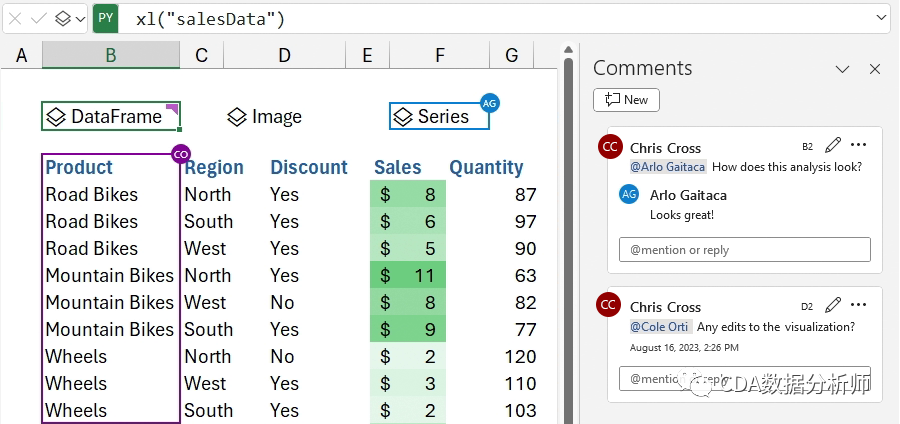Image resolution: width=900 pixels, height=424 pixels.
Task: Click the AG collaborator badge on Series cell
Action: 489,103
